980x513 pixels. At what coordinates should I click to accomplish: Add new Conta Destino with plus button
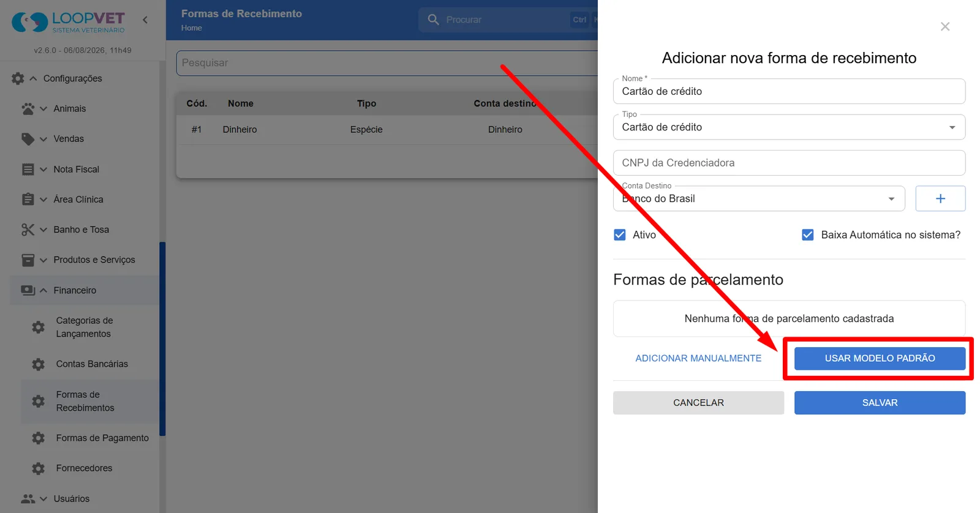tap(940, 198)
